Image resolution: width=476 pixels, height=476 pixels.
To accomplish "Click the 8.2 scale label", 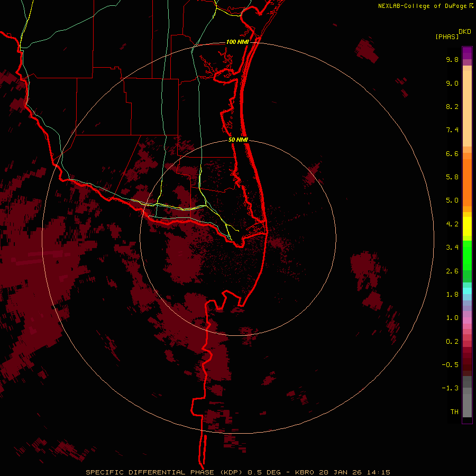I will (452, 106).
